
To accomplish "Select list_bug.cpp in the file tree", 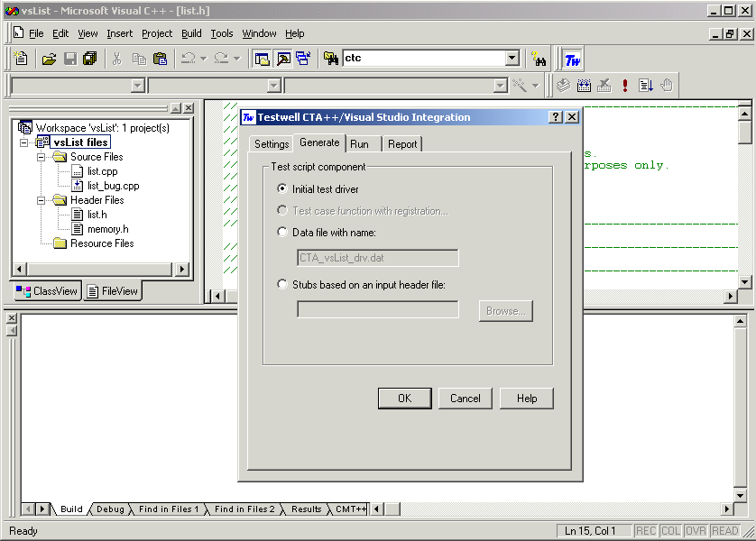I will [x=113, y=186].
